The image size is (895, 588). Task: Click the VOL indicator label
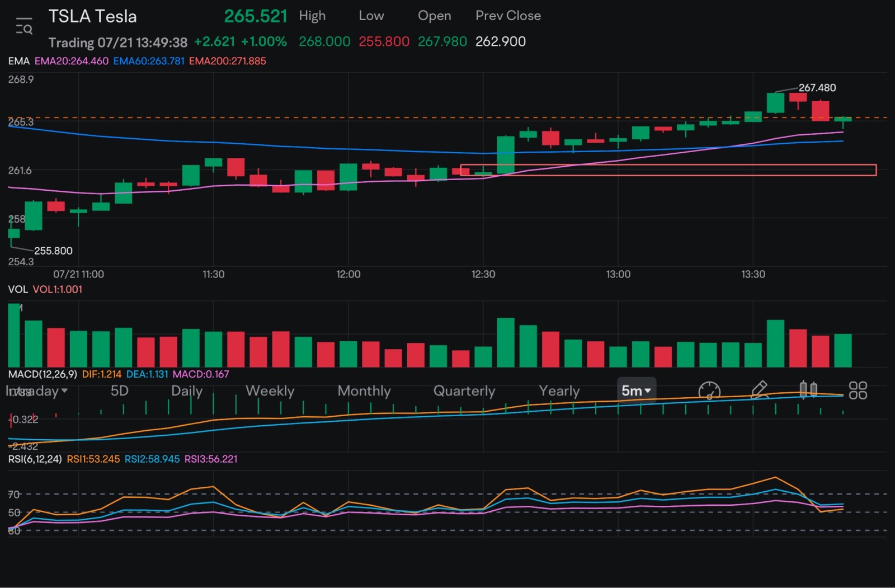click(x=18, y=289)
